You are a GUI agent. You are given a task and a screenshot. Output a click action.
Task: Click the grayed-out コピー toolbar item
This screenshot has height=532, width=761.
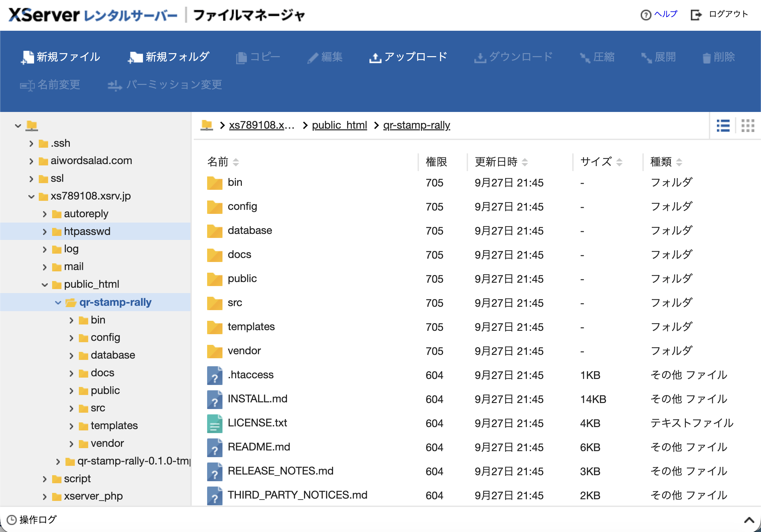click(258, 57)
